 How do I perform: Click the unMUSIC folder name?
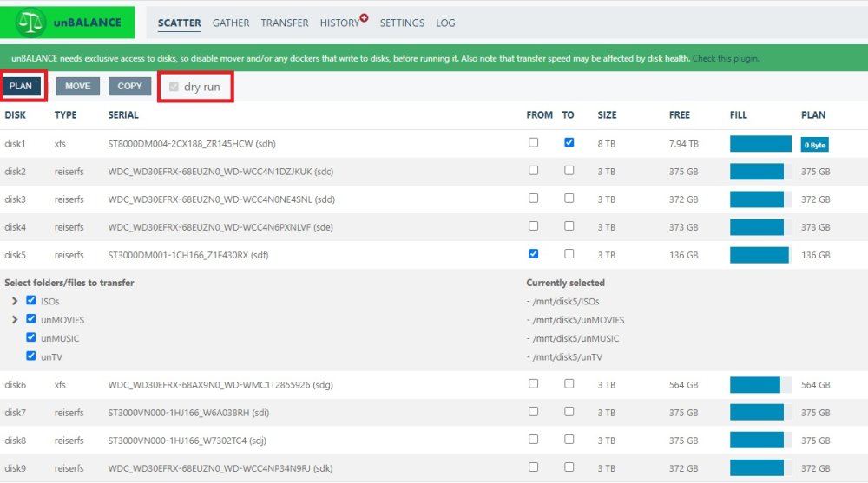[60, 338]
